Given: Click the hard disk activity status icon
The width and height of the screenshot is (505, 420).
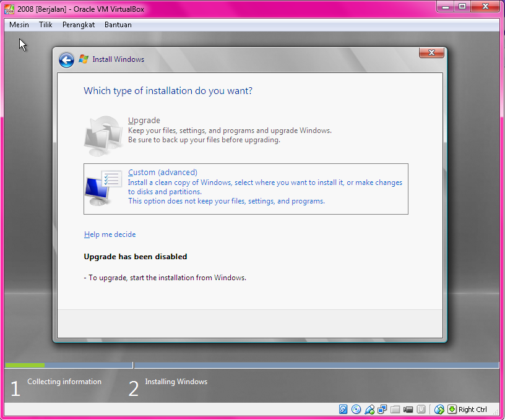Looking at the screenshot, I should [343, 409].
